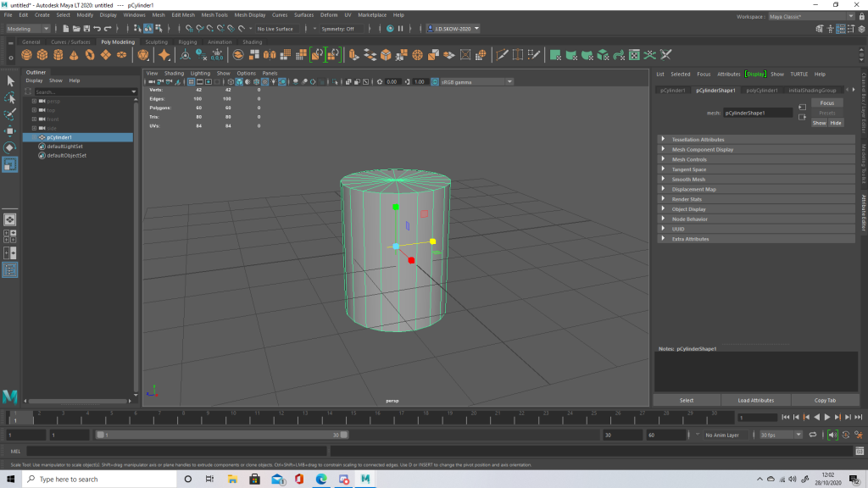868x488 pixels.
Task: Create a polygon cone from the shelf
Action: (75, 55)
